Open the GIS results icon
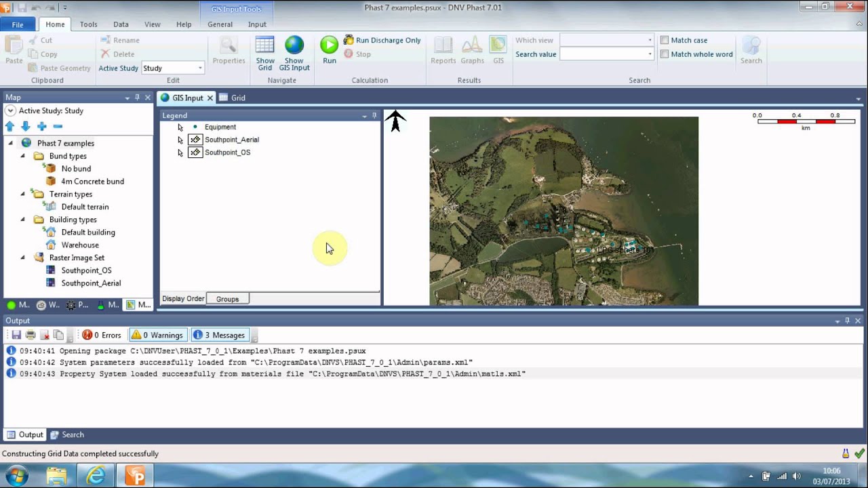 [x=498, y=45]
